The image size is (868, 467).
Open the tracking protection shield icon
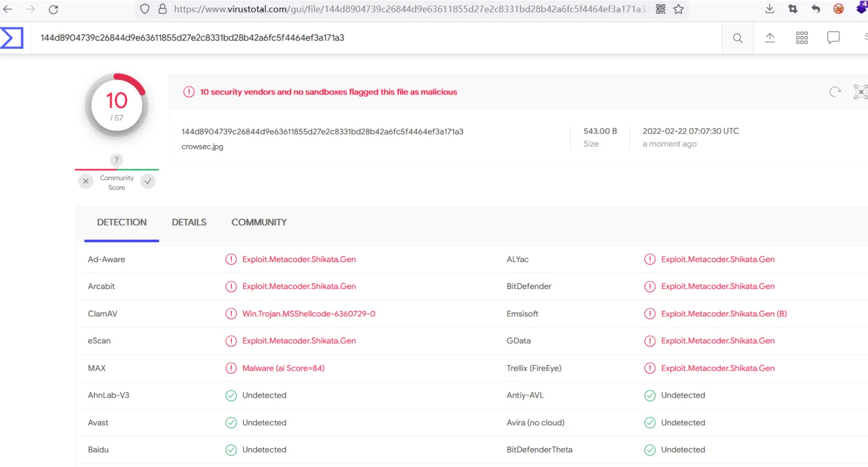coord(144,9)
